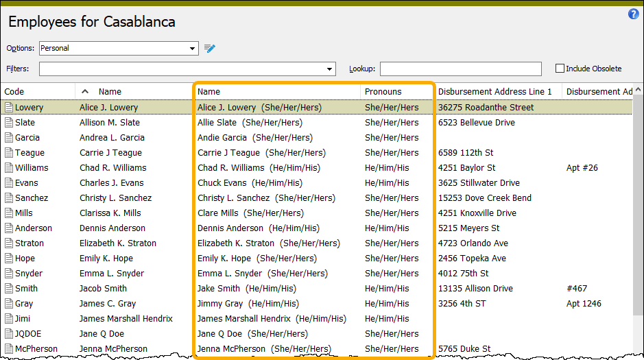Image resolution: width=644 pixels, height=360 pixels.
Task: Click the document icon beside Anderson
Action: click(9, 228)
